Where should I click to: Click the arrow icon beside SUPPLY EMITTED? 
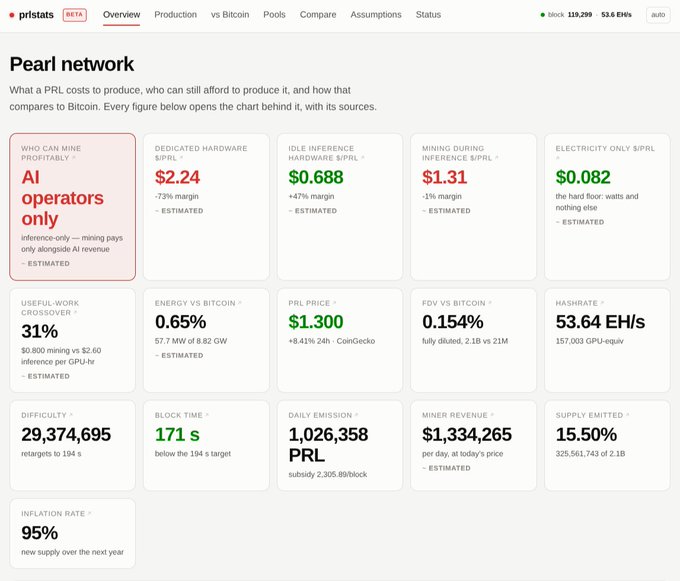click(628, 415)
